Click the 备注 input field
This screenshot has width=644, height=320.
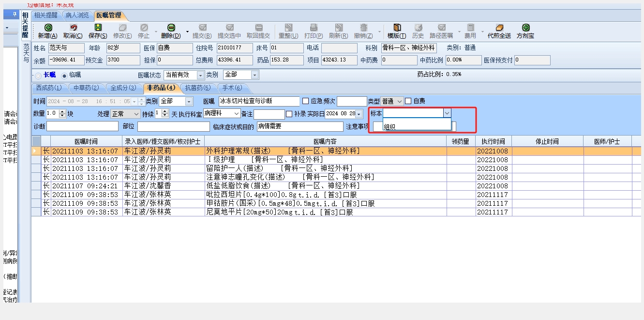269,114
